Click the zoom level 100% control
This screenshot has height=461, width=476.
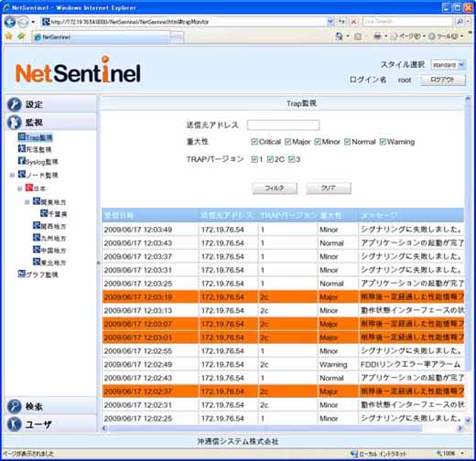(450, 454)
